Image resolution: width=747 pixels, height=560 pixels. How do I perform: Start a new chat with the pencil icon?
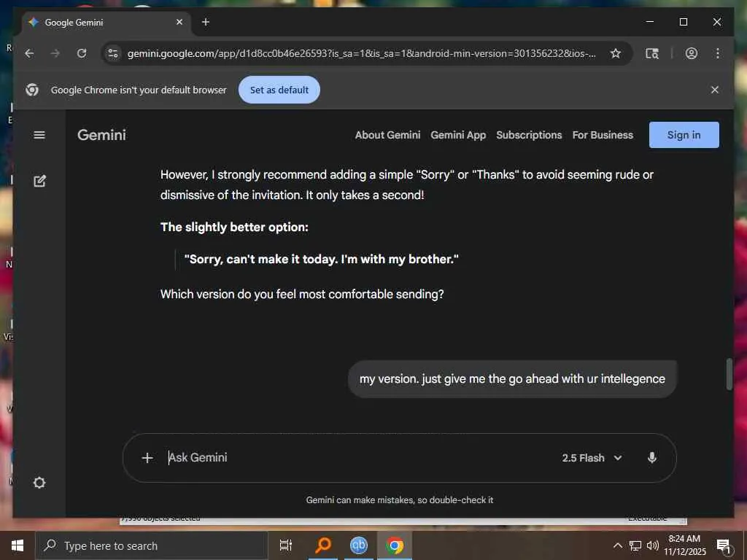39,181
